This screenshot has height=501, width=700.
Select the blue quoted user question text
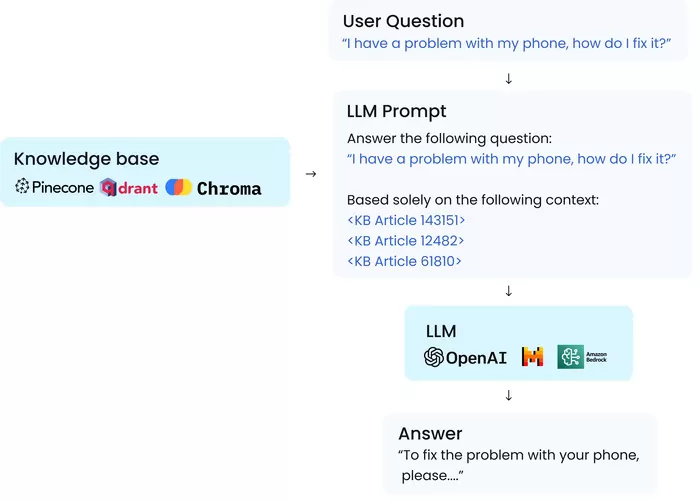pos(507,43)
